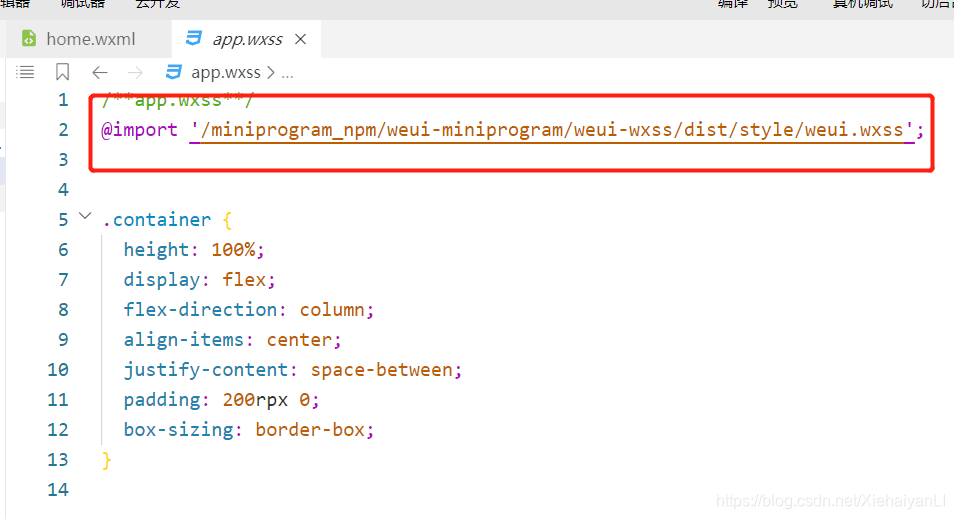Screen dimensions: 954x519
Task: Close the app.wxss tab
Action: (301, 39)
